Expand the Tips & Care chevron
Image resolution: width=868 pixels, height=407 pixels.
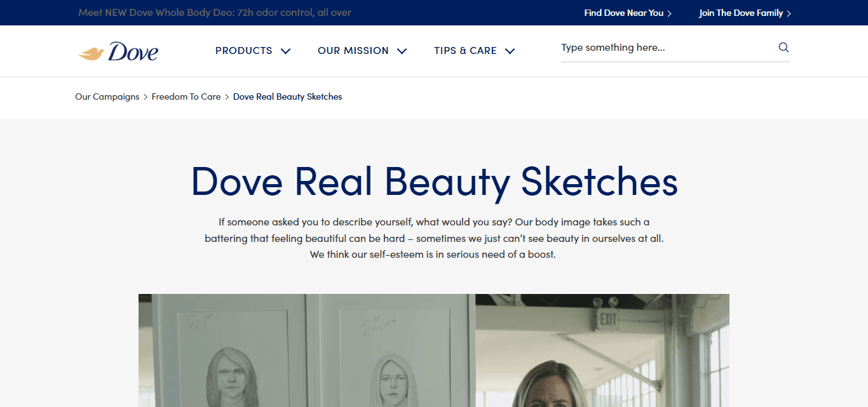pyautogui.click(x=510, y=51)
